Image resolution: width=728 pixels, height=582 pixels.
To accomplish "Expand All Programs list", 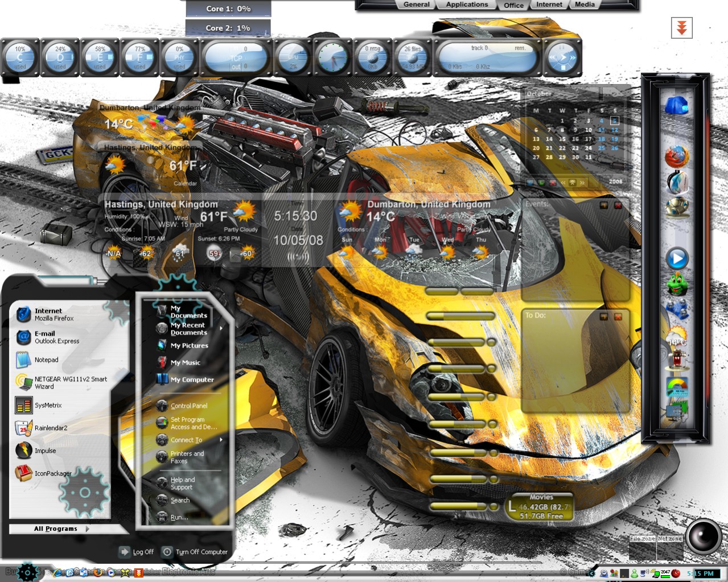I will pyautogui.click(x=61, y=529).
